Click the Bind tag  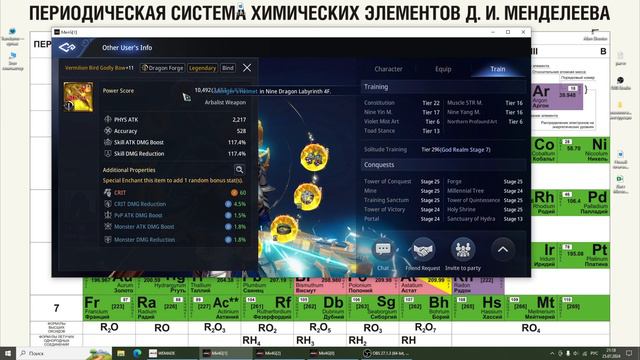(228, 68)
